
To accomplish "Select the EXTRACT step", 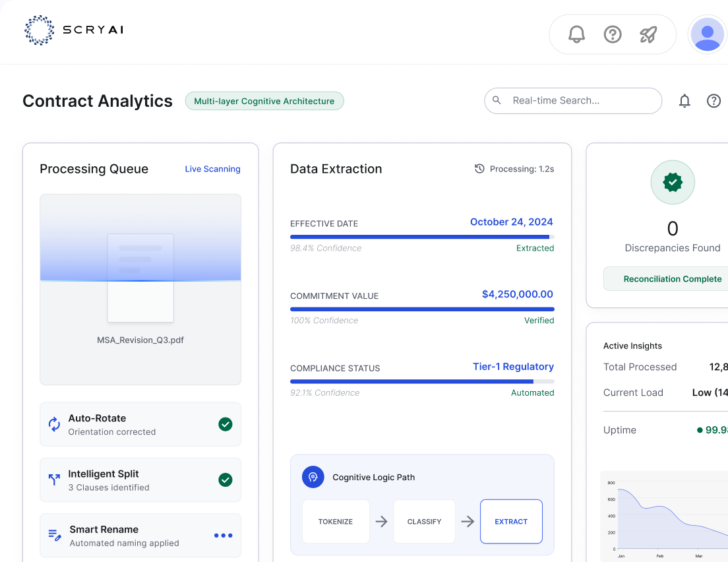I will point(511,522).
